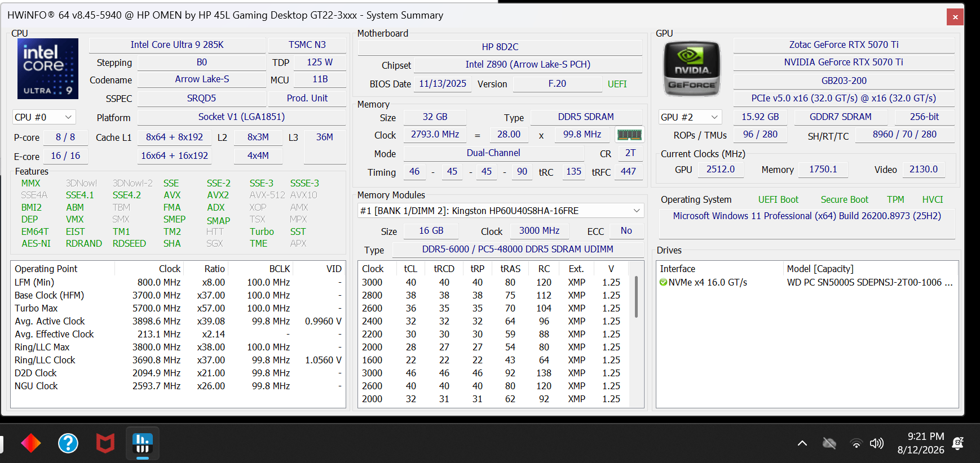Image resolution: width=980 pixels, height=463 pixels.
Task: Click the DDR5 SDRAM type value
Action: (x=586, y=117)
